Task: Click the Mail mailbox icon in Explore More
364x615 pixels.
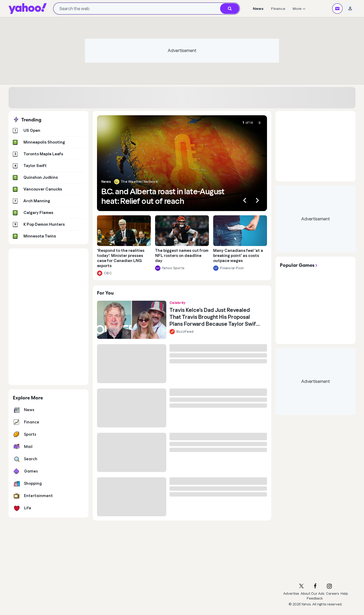Action: pos(17,447)
